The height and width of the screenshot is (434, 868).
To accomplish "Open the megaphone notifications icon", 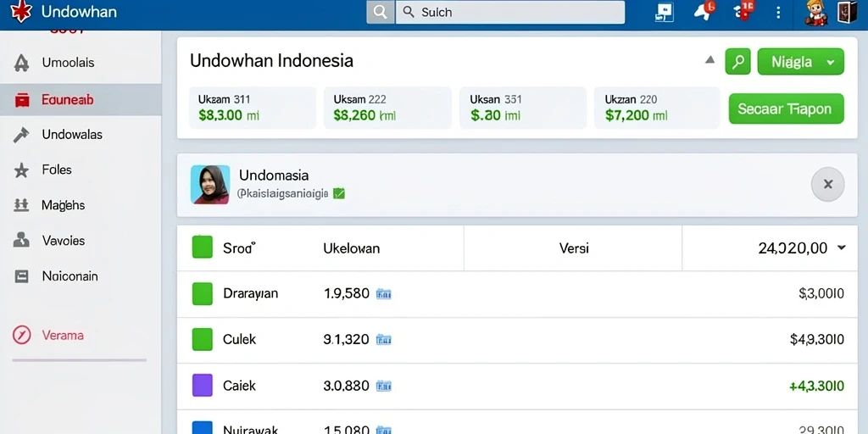I will 704,11.
